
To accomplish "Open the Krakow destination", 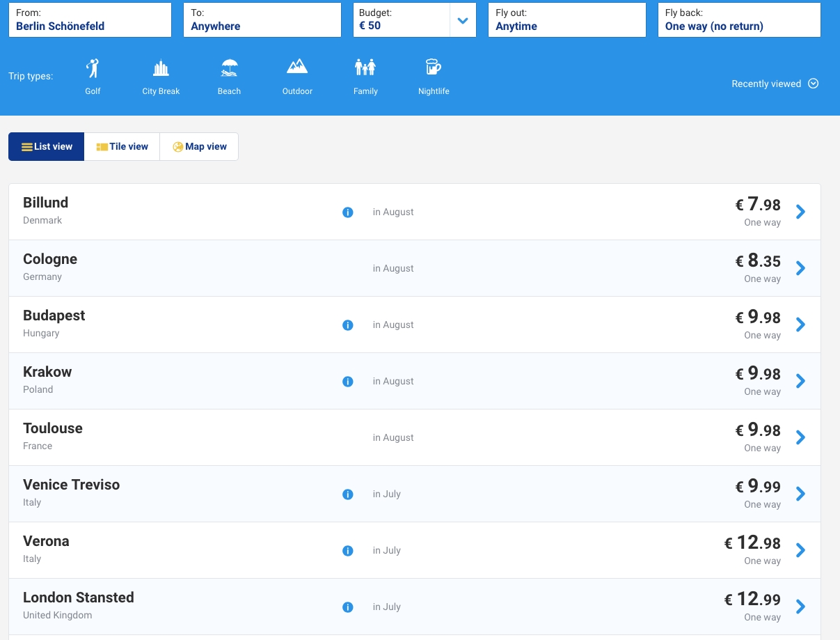I will 47,372.
